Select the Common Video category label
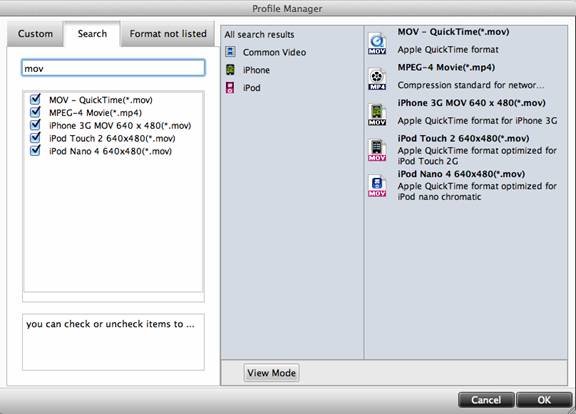Viewport: 576px width, 414px height. [x=274, y=52]
